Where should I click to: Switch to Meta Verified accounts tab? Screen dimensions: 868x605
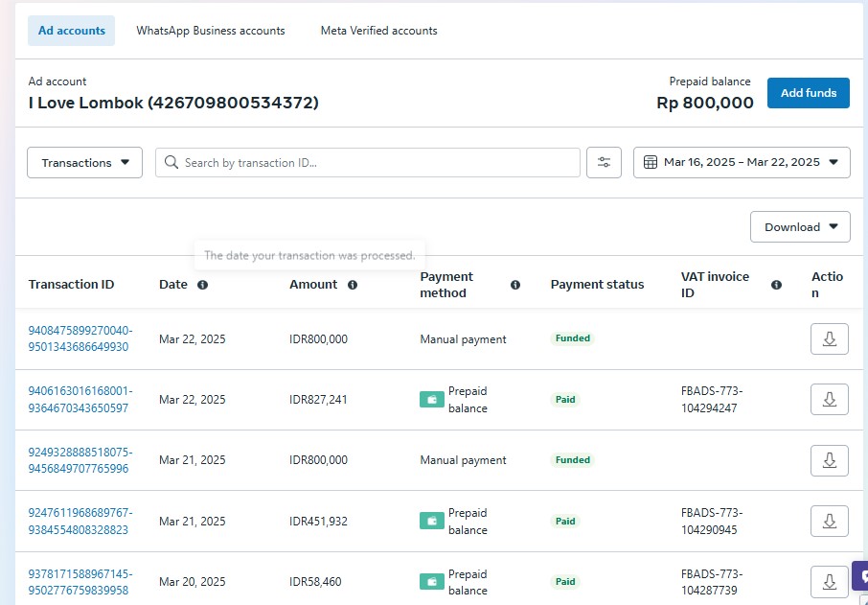coord(378,31)
